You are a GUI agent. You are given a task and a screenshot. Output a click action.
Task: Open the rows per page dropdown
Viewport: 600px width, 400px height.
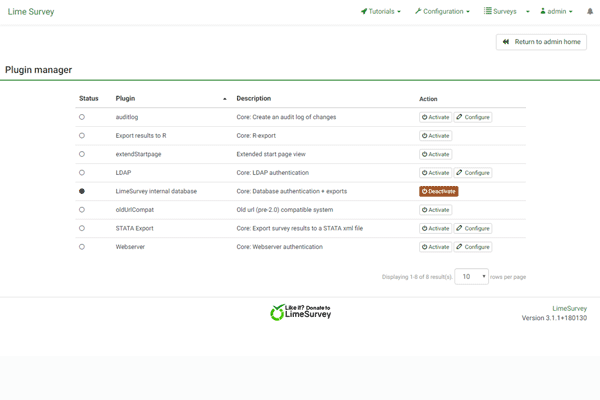click(x=471, y=277)
